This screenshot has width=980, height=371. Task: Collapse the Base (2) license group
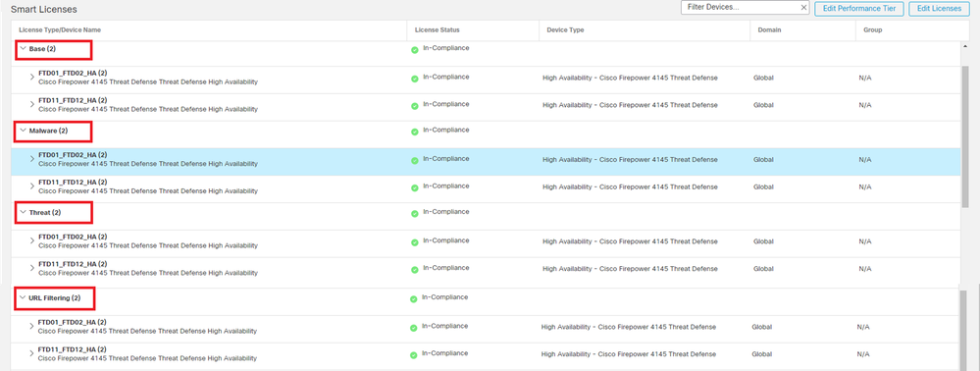tap(24, 48)
